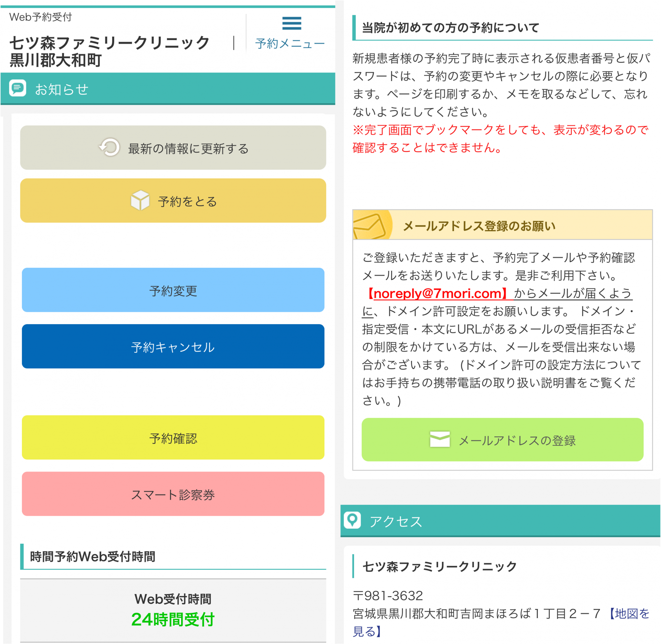Click the noreply@7mori.com email link
The image size is (661, 644).
coord(438,293)
